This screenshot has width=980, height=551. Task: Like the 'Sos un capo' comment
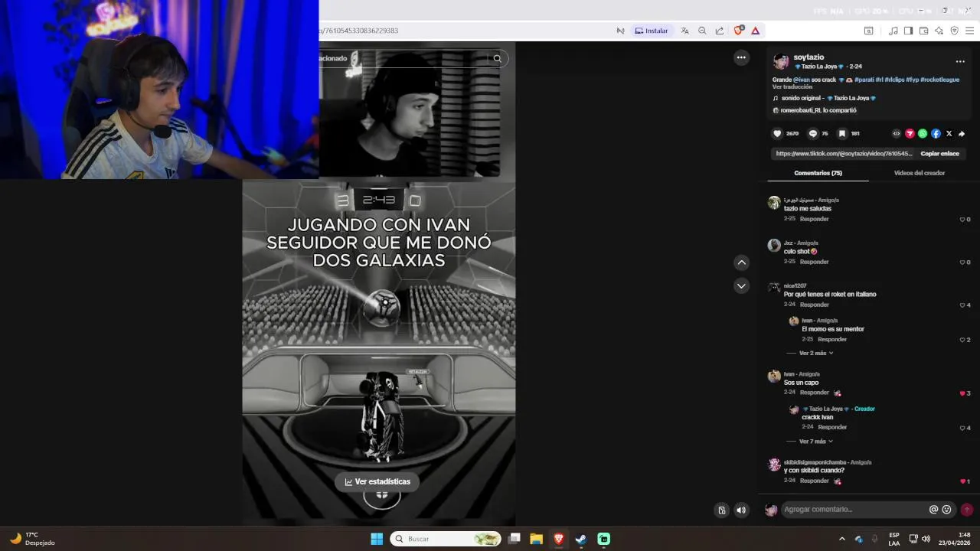[x=962, y=393]
